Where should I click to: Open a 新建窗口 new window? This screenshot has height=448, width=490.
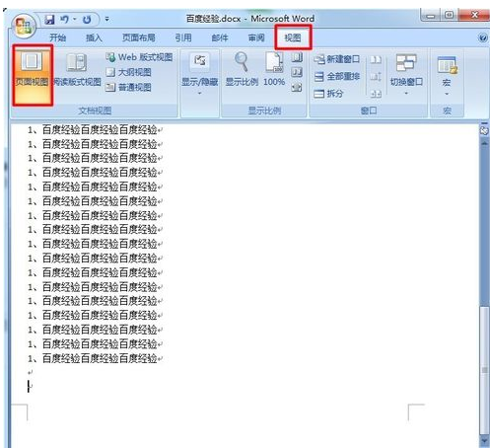pos(336,59)
